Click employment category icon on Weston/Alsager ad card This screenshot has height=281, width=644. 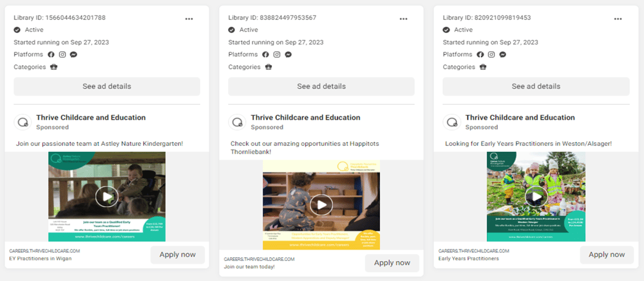pos(483,67)
